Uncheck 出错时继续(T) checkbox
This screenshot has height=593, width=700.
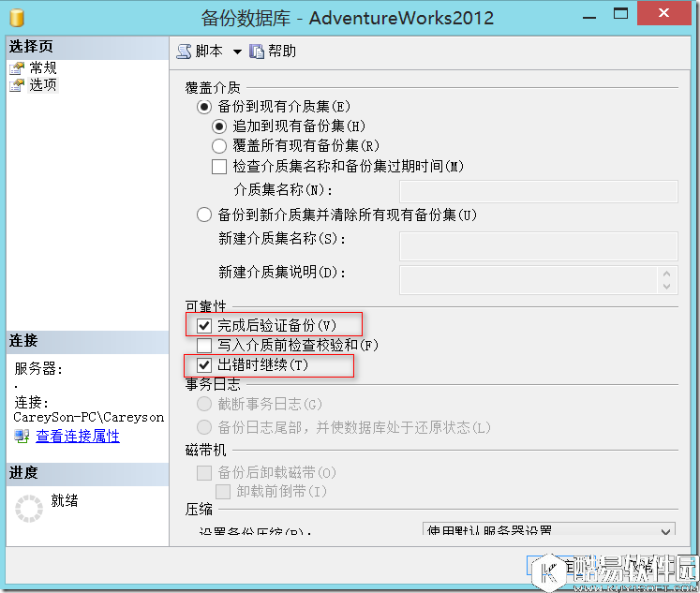tap(204, 365)
